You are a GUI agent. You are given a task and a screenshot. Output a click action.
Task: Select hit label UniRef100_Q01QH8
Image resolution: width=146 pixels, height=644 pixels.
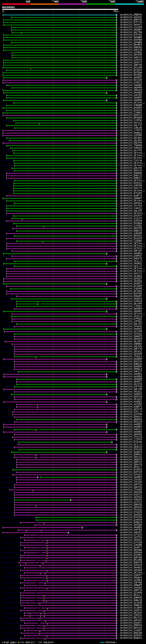tap(131, 67)
